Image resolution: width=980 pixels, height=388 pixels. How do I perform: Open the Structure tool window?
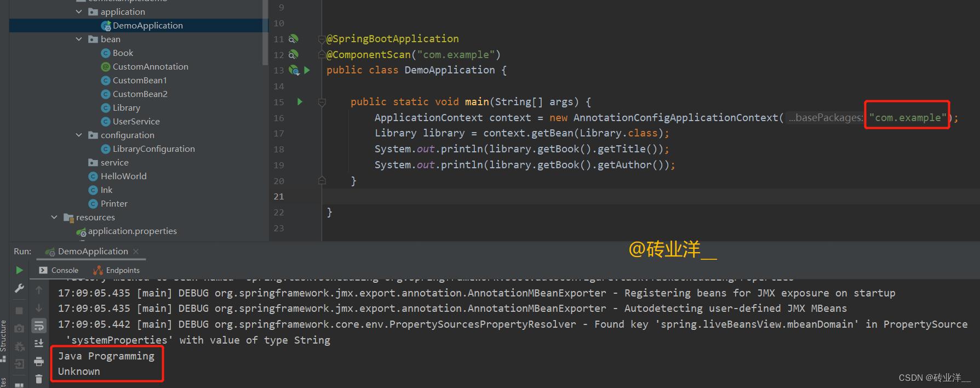pos(3,340)
